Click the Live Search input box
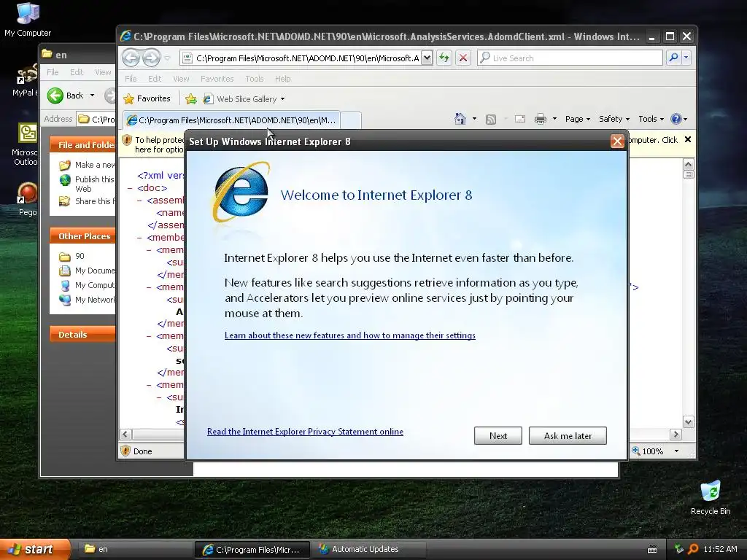This screenshot has width=747, height=560. (570, 58)
